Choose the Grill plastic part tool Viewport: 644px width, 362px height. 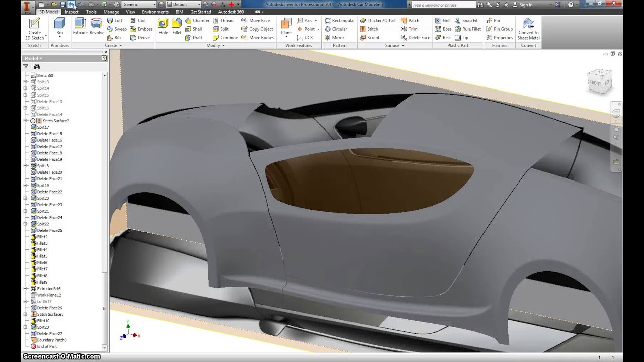click(443, 21)
